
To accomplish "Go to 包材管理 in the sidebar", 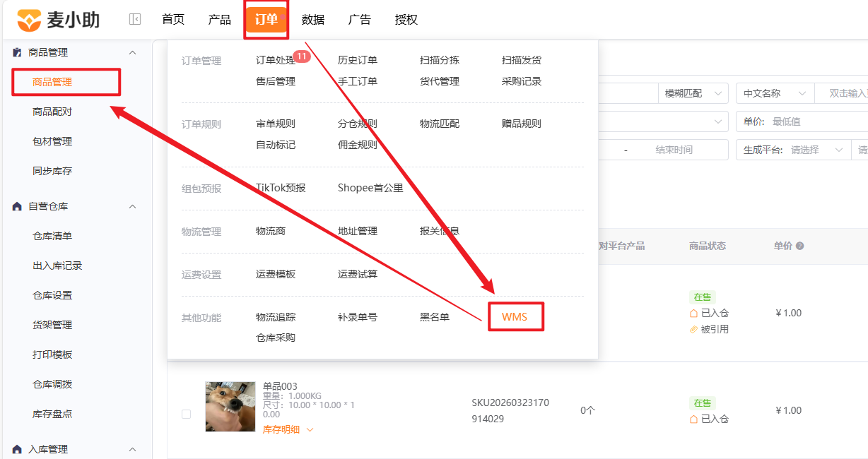I will pos(52,141).
